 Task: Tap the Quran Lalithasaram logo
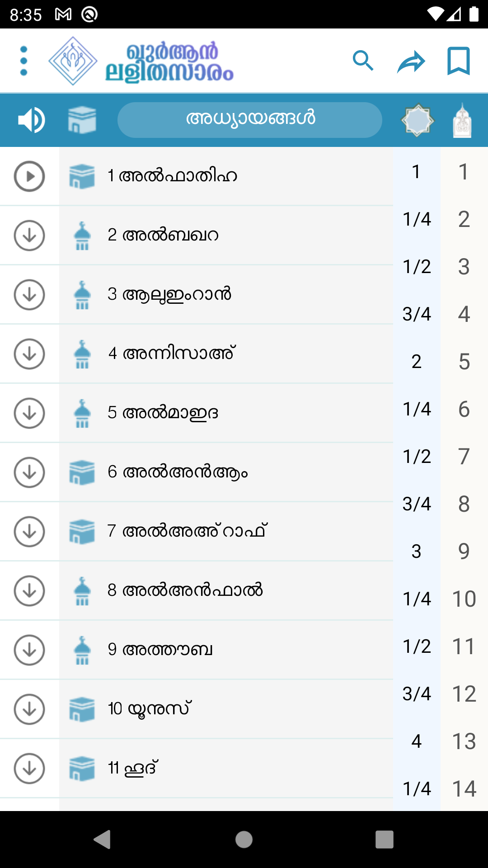141,61
